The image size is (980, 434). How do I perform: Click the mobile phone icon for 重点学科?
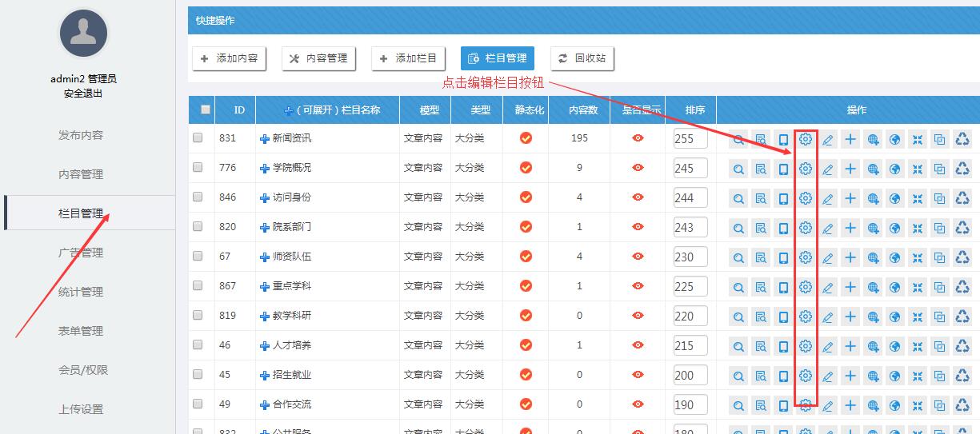[x=783, y=287]
